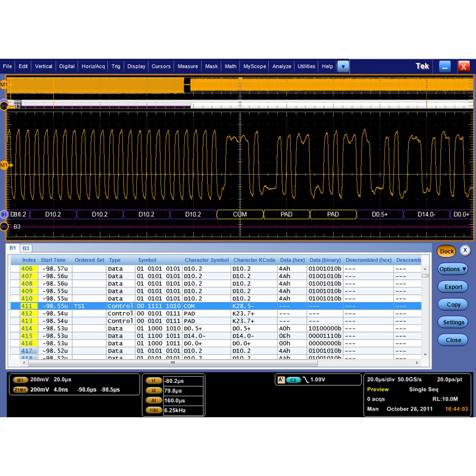Image resolution: width=476 pixels, height=476 pixels.
Task: Toggle docking with the Dock button
Action: point(446,251)
